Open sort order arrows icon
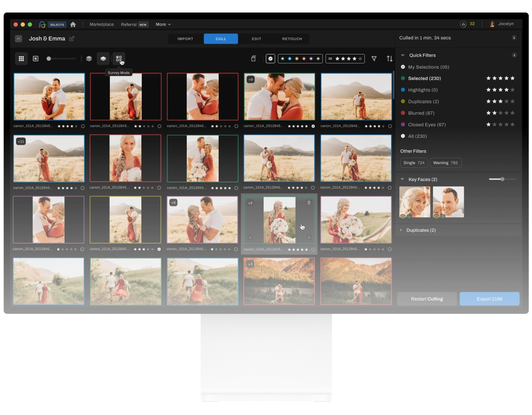 point(389,59)
